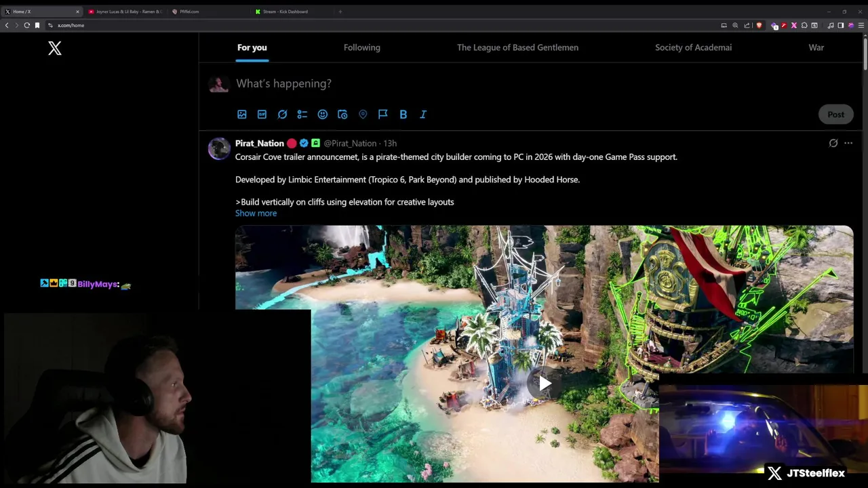The image size is (868, 488).
Task: Click the 13h timestamp link
Action: click(x=390, y=143)
